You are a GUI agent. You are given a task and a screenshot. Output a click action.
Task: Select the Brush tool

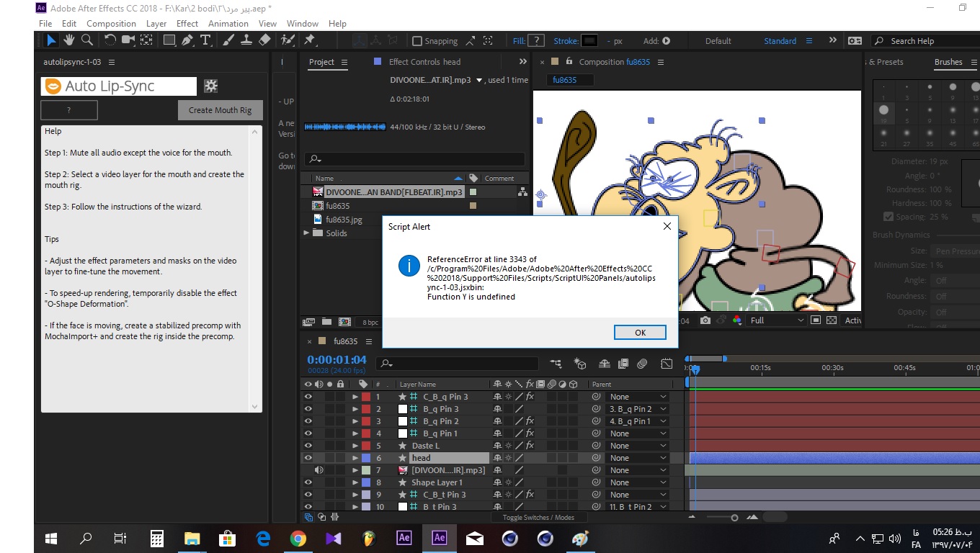(x=229, y=40)
